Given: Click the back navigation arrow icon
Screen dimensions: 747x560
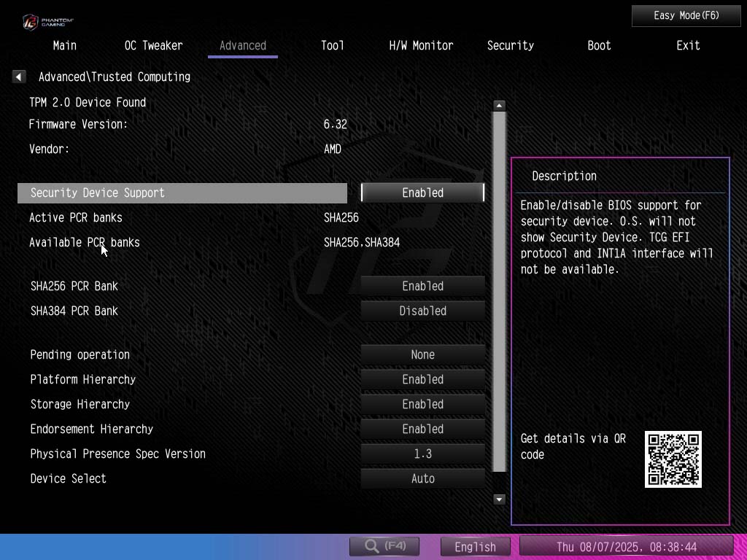Looking at the screenshot, I should 18,76.
